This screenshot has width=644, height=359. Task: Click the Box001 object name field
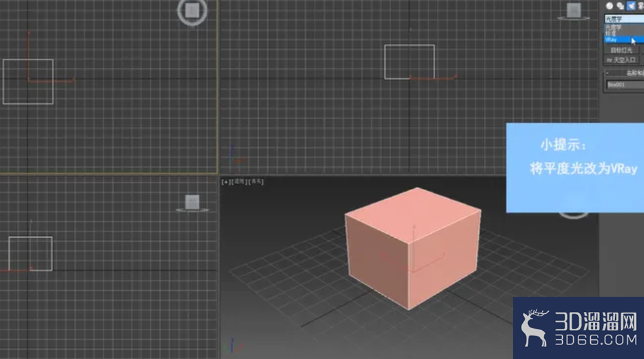pos(625,85)
